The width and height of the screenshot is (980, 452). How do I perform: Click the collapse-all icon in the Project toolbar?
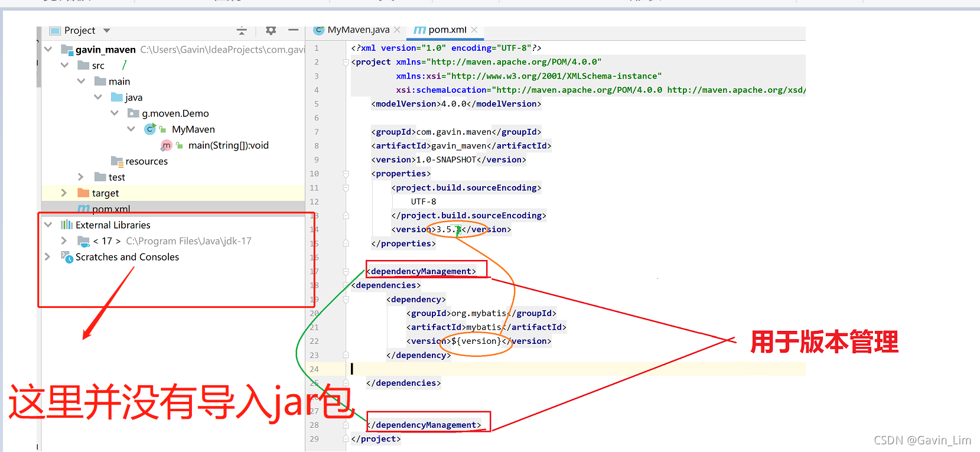(x=242, y=31)
